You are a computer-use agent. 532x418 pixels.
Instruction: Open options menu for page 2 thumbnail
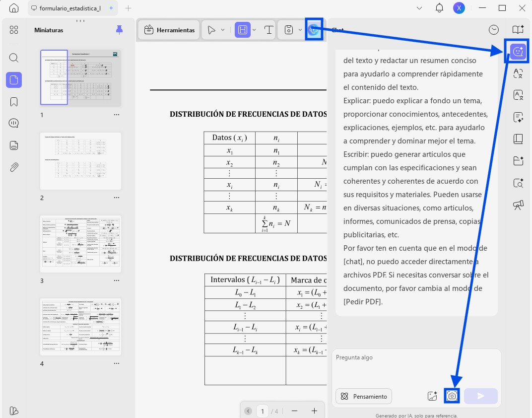click(116, 198)
